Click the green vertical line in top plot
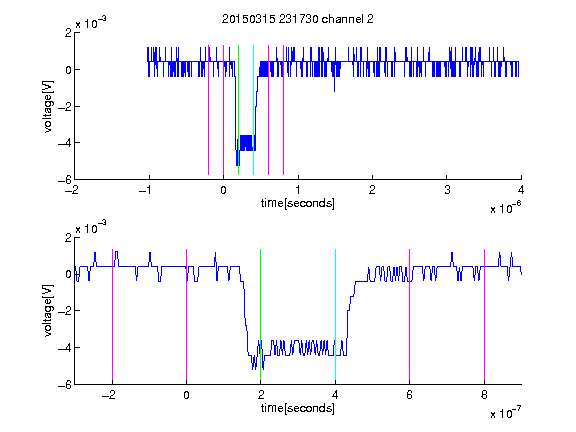Screen dimensions: 576x432 tap(238, 110)
